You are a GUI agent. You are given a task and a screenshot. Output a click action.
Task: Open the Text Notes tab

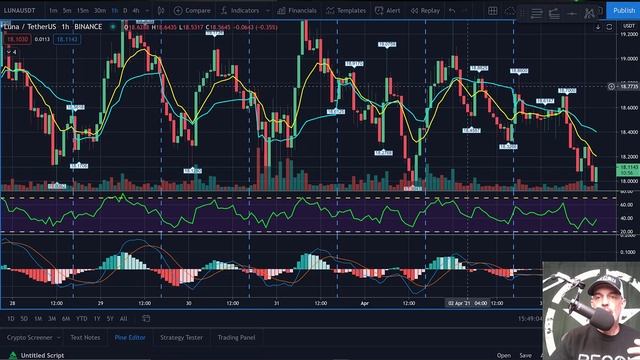coord(85,338)
